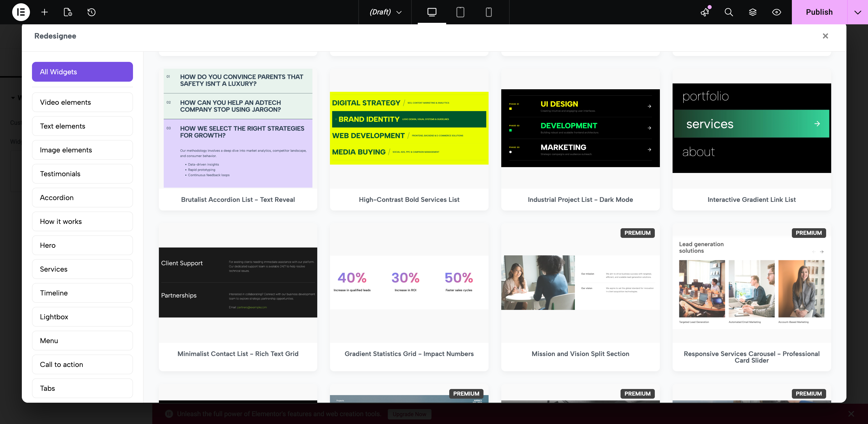This screenshot has height=424, width=868.
Task: Open the Tabs category
Action: pos(82,388)
